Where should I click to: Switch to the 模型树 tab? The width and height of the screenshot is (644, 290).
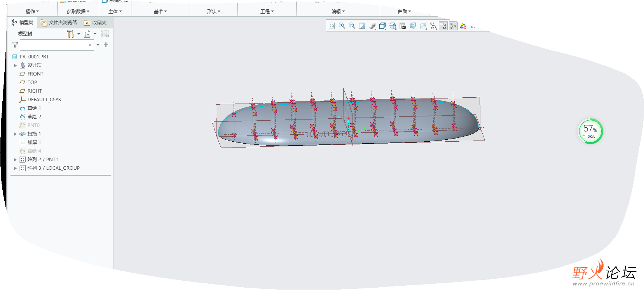[x=22, y=23]
